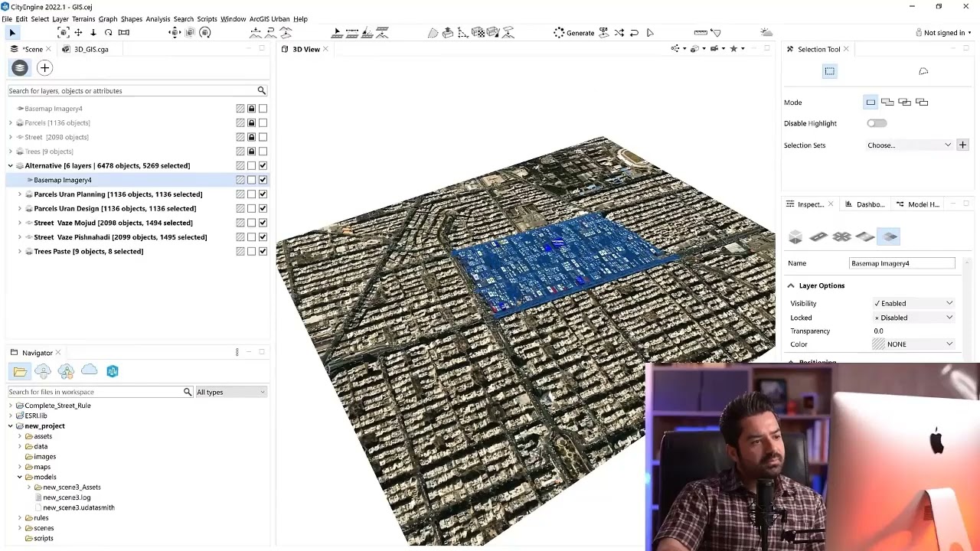The height and width of the screenshot is (551, 980).
Task: Click the Assign Rule File (cga) icon
Action: pyautogui.click(x=604, y=33)
